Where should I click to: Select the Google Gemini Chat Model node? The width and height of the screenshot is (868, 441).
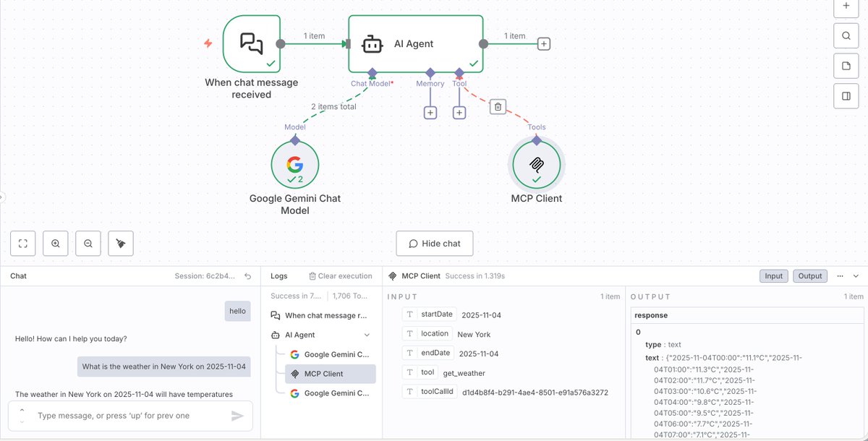click(294, 164)
